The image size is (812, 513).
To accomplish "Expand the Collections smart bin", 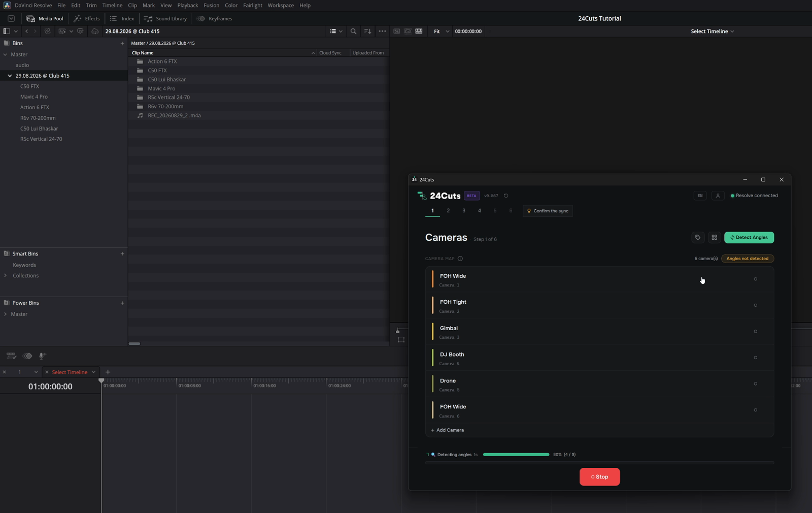I will (x=6, y=276).
